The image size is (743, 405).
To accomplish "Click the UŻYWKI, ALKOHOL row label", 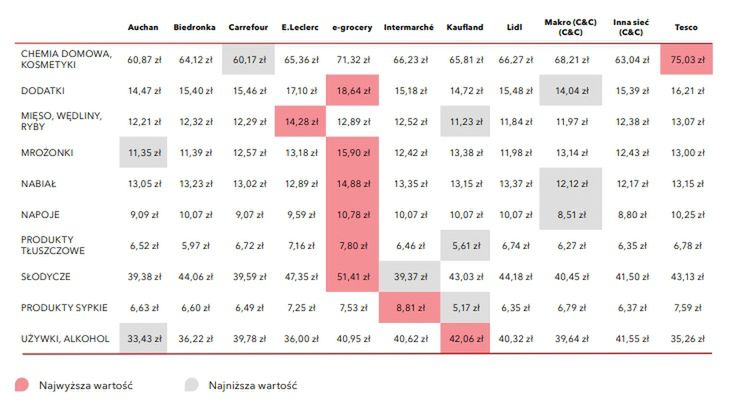I will pos(64,339).
